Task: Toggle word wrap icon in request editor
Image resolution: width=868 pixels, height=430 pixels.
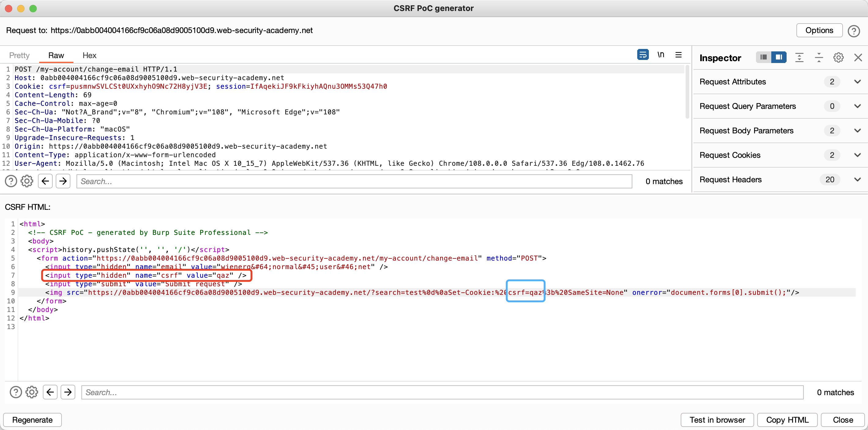Action: click(642, 54)
